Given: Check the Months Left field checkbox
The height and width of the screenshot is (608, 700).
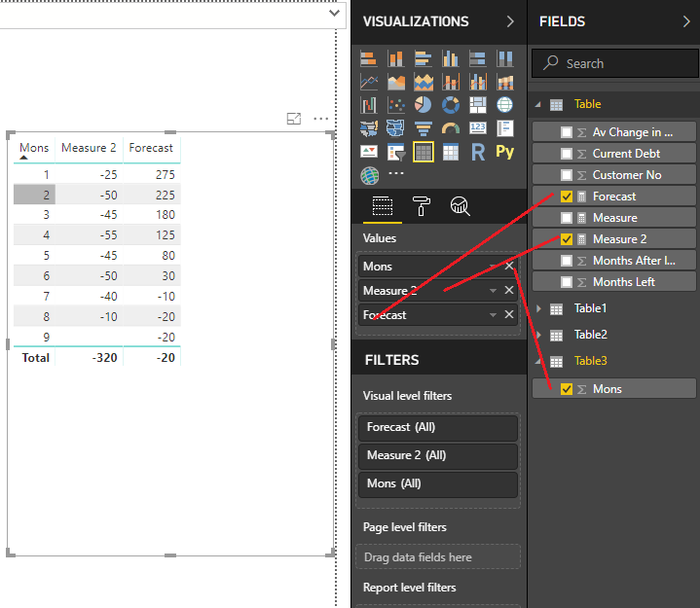Looking at the screenshot, I should pos(567,282).
